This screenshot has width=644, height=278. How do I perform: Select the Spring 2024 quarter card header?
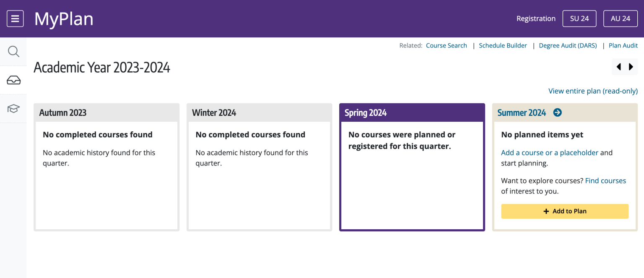tap(412, 113)
